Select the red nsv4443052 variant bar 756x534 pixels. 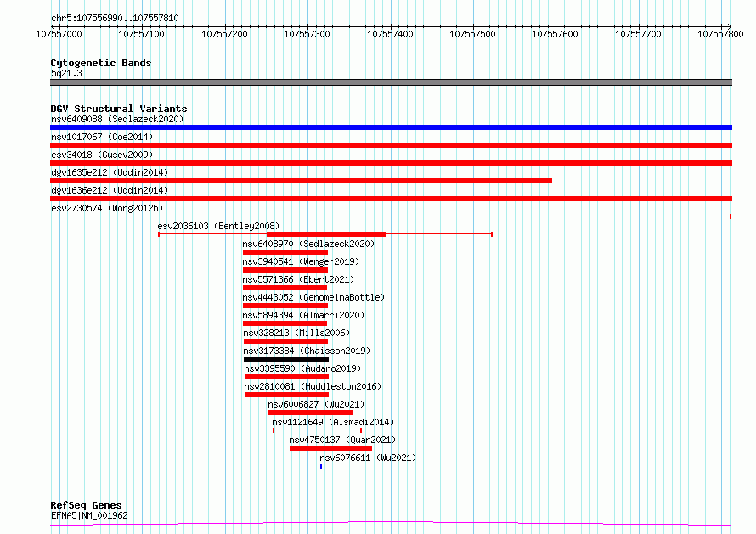pyautogui.click(x=285, y=306)
